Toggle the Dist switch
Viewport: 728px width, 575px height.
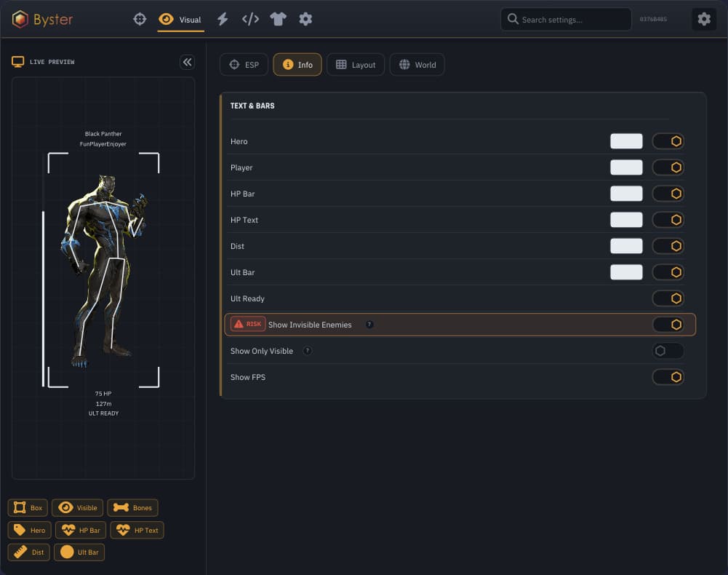(x=668, y=246)
